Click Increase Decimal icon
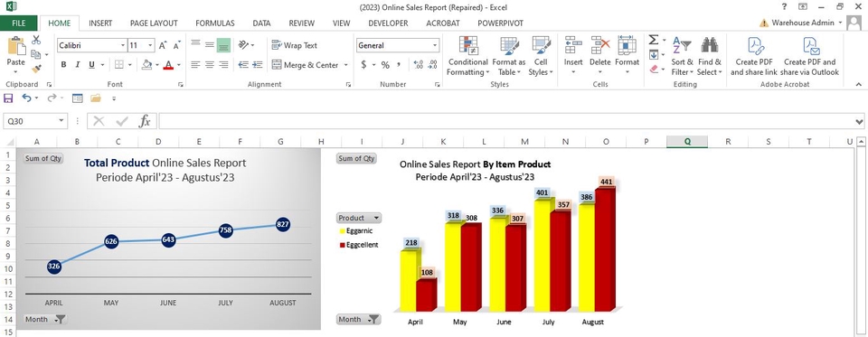This screenshot has height=337, width=868. [419, 65]
